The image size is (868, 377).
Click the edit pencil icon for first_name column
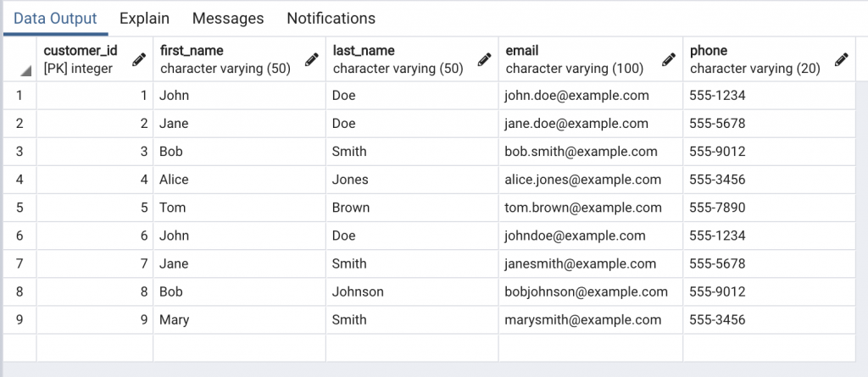312,59
